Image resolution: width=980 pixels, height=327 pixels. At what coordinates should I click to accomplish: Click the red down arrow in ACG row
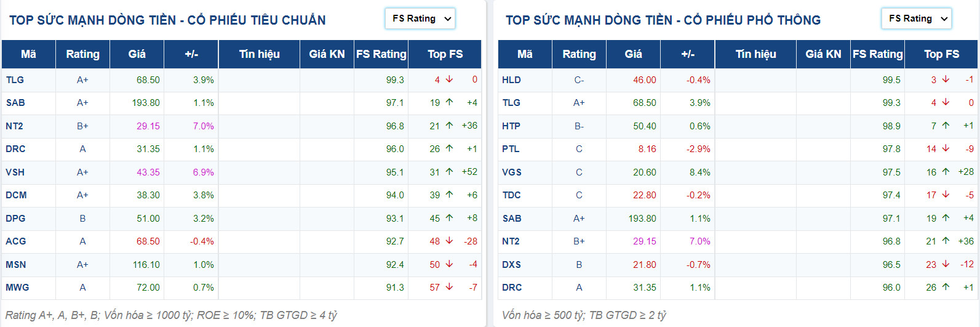(449, 241)
